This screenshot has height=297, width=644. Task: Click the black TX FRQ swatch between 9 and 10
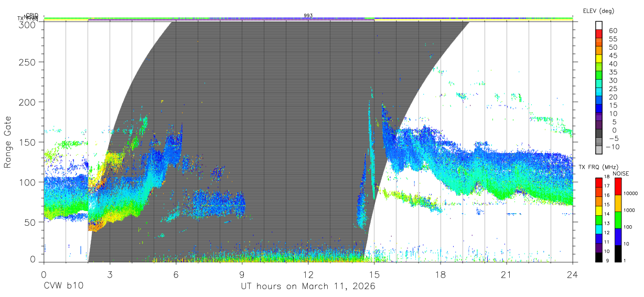598,257
